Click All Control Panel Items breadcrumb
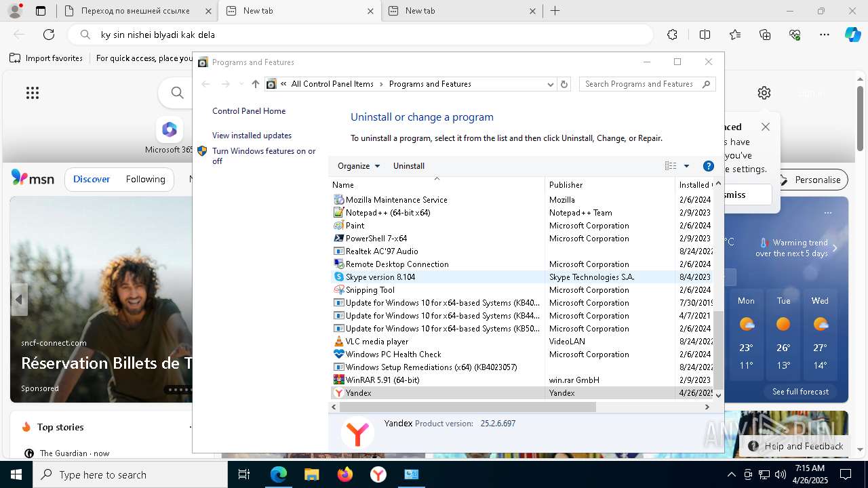868x488 pixels. tap(332, 84)
